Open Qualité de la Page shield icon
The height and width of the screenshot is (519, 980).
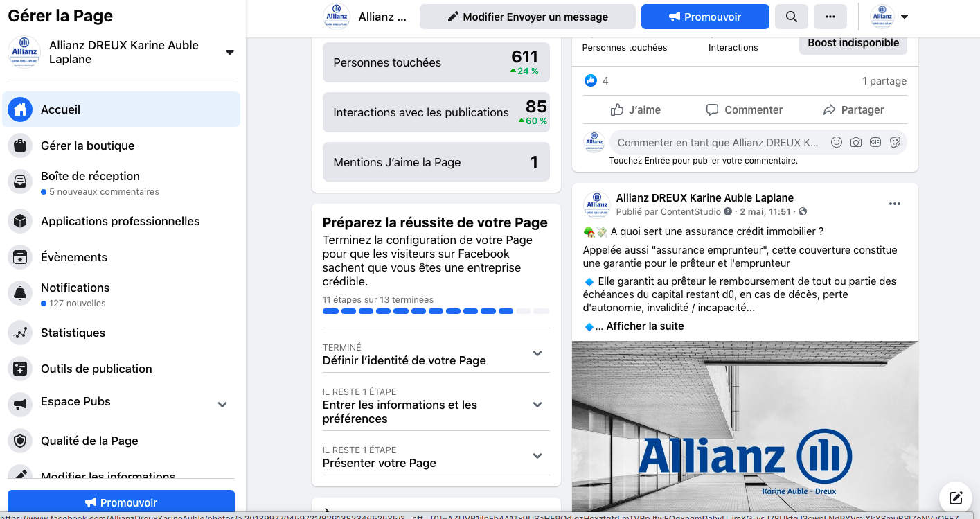coord(20,441)
